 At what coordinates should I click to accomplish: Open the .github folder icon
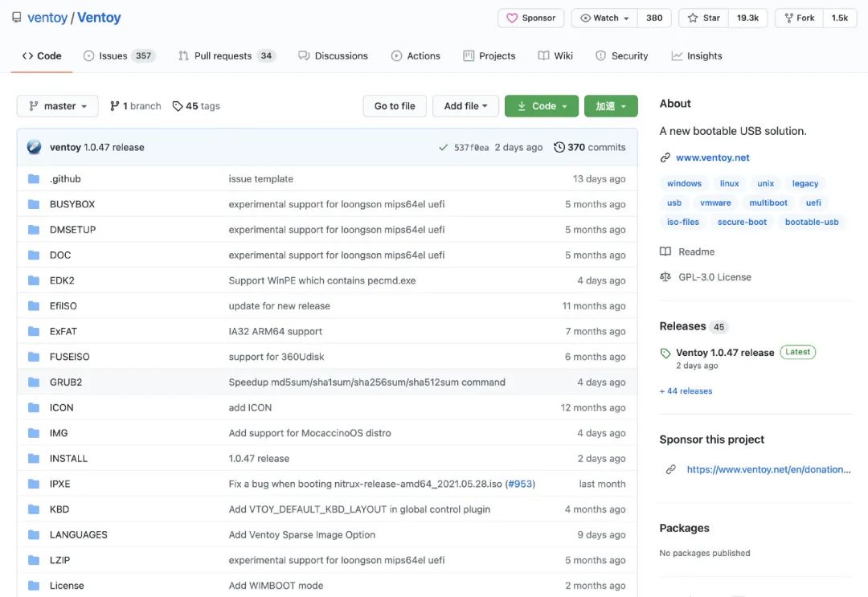coord(34,178)
